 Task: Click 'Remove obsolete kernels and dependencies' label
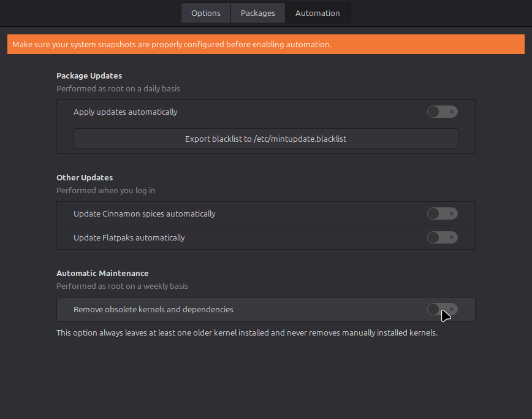[153, 310]
